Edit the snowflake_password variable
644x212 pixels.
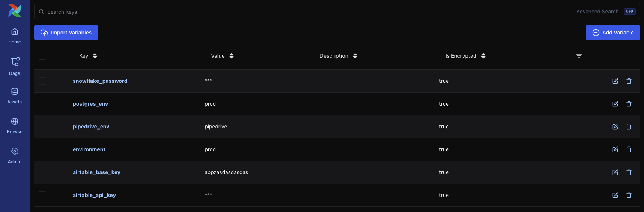pyautogui.click(x=615, y=81)
